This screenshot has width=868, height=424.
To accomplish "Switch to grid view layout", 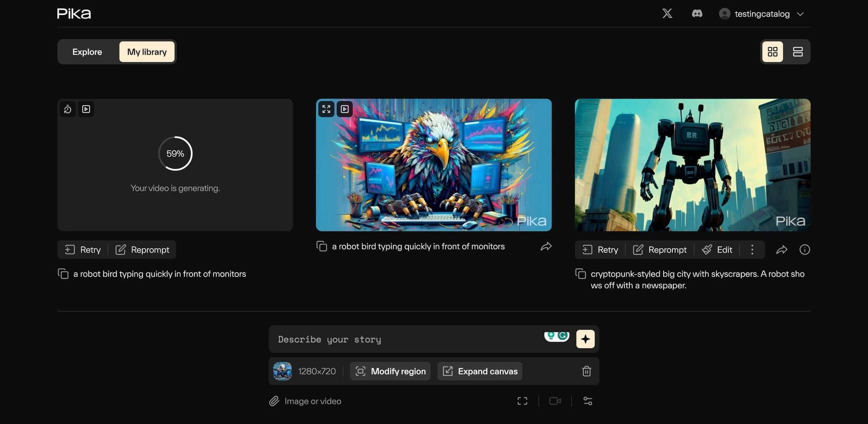I will (x=773, y=52).
